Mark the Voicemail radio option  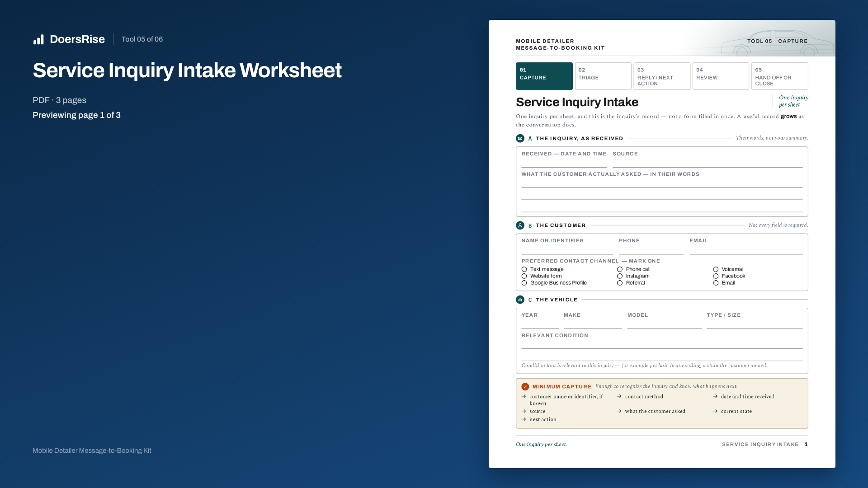(x=716, y=269)
